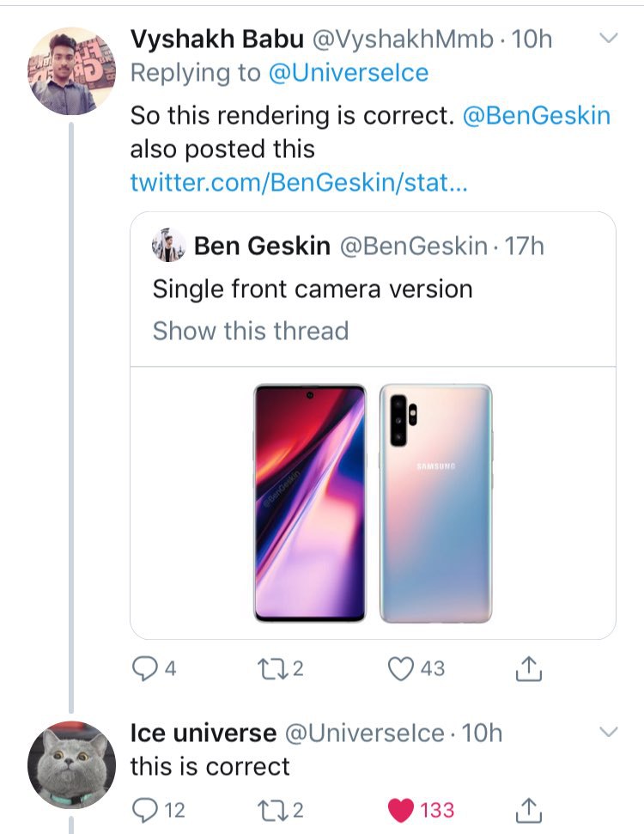Like Vyshakh Babu's tweet with 43 likes
This screenshot has width=644, height=834.
pyautogui.click(x=400, y=668)
